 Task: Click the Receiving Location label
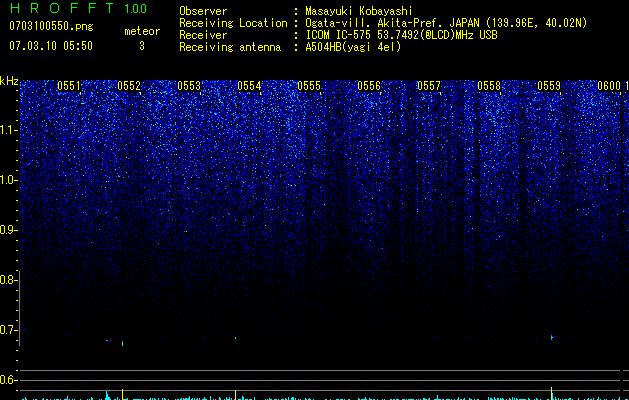pyautogui.click(x=233, y=23)
